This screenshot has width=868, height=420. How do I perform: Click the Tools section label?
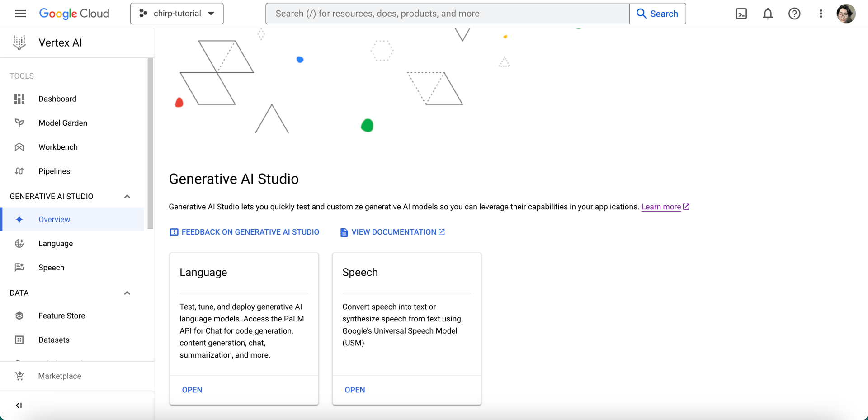[22, 76]
